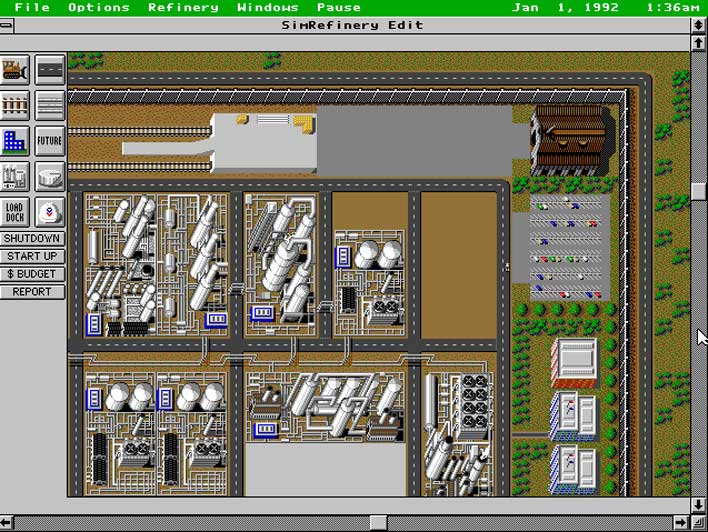Click the vertical scrollbar down arrow
Viewport: 708px width, 532px height.
(x=699, y=505)
